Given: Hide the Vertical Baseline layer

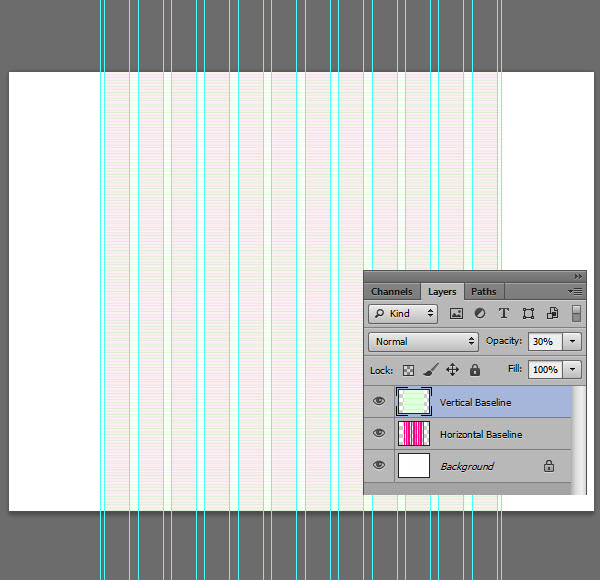Looking at the screenshot, I should pyautogui.click(x=379, y=401).
